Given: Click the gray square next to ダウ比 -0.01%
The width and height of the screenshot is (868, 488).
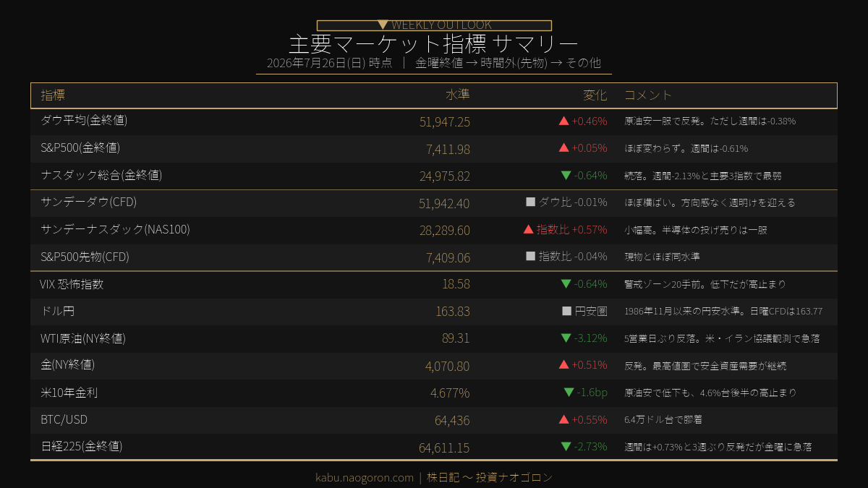Looking at the screenshot, I should point(531,202).
